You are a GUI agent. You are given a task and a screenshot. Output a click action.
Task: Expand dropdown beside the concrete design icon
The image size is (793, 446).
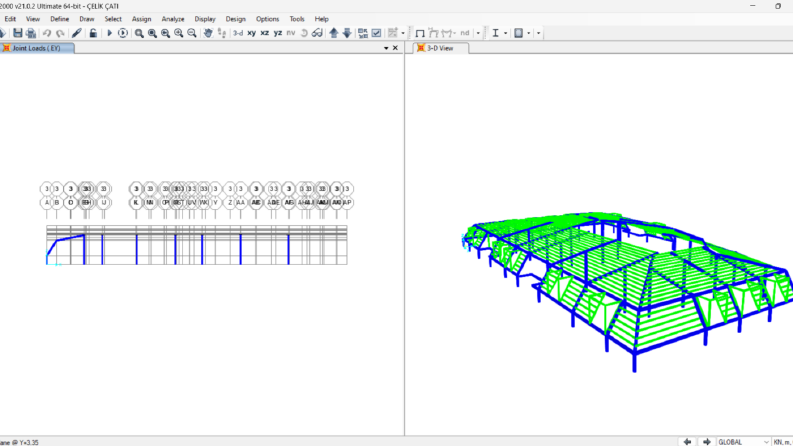(x=528, y=33)
